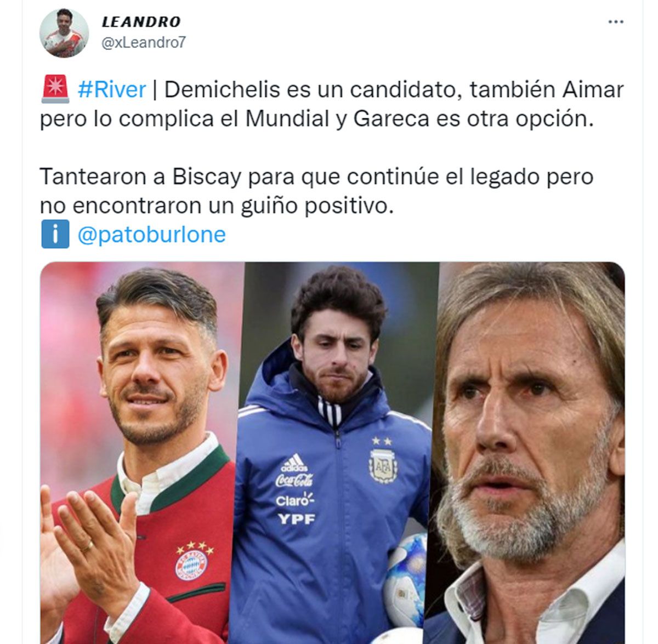
Task: Open the @xLeandro7 handle
Action: pos(144,43)
